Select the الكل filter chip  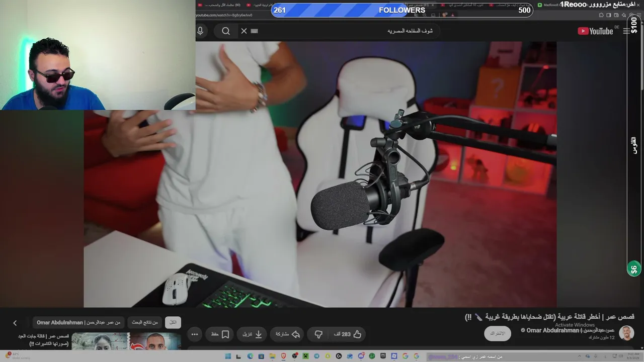173,322
